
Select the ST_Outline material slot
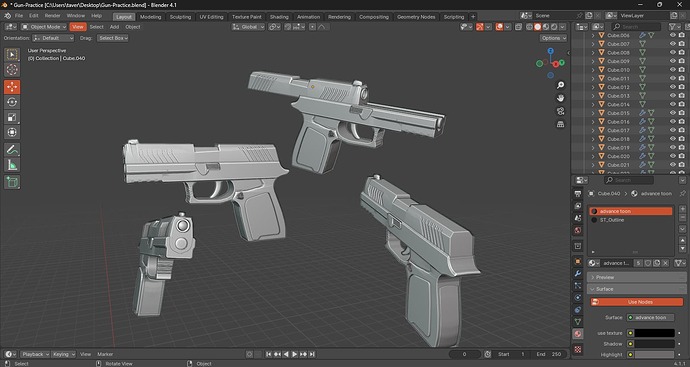631,220
